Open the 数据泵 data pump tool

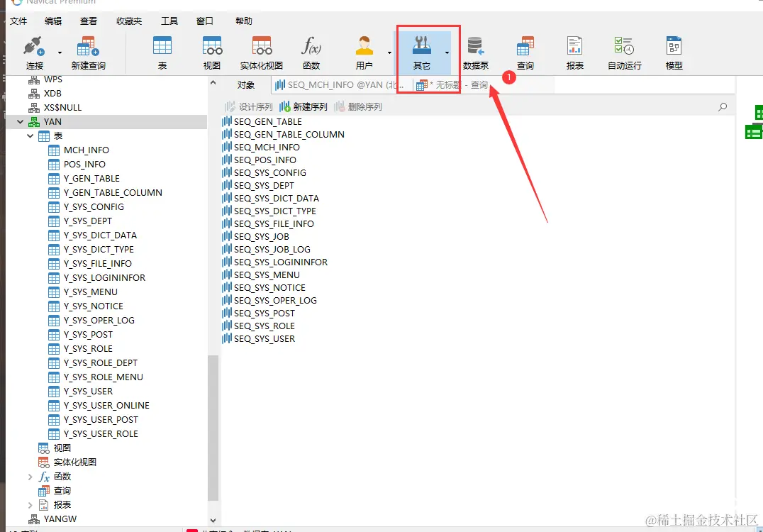(x=475, y=52)
